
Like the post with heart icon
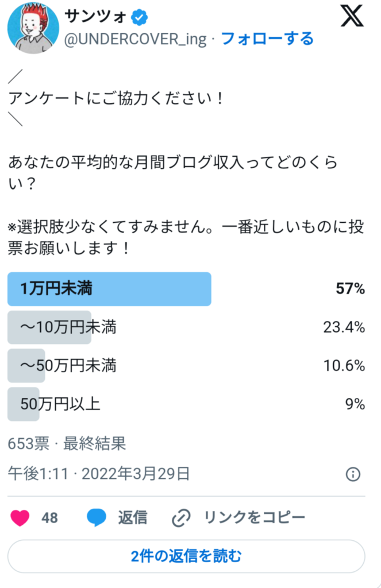click(x=20, y=518)
